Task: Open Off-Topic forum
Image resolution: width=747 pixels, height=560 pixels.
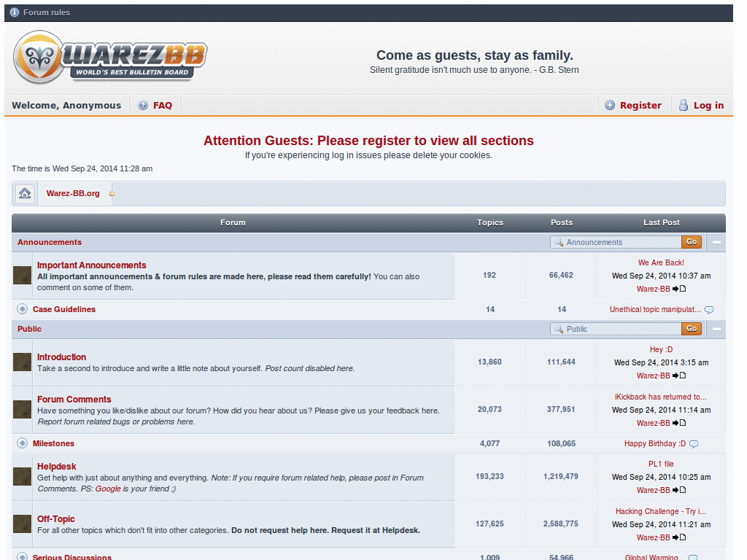Action: click(x=55, y=518)
